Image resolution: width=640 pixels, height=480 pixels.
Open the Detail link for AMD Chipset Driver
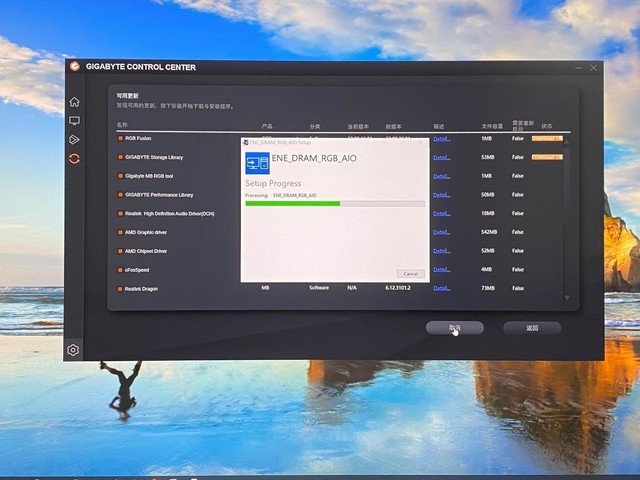click(x=441, y=251)
